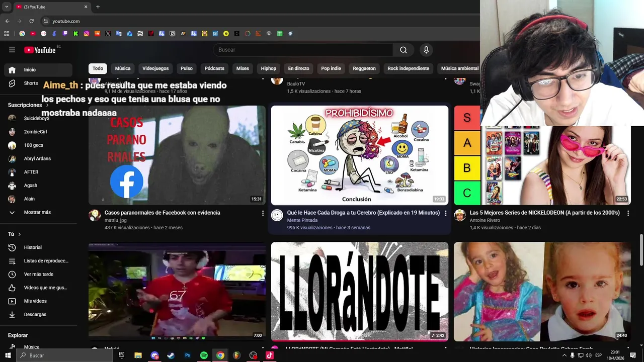Viewport: 644px width, 362px height.
Task: Open Spotify from the taskbar
Action: click(204, 355)
